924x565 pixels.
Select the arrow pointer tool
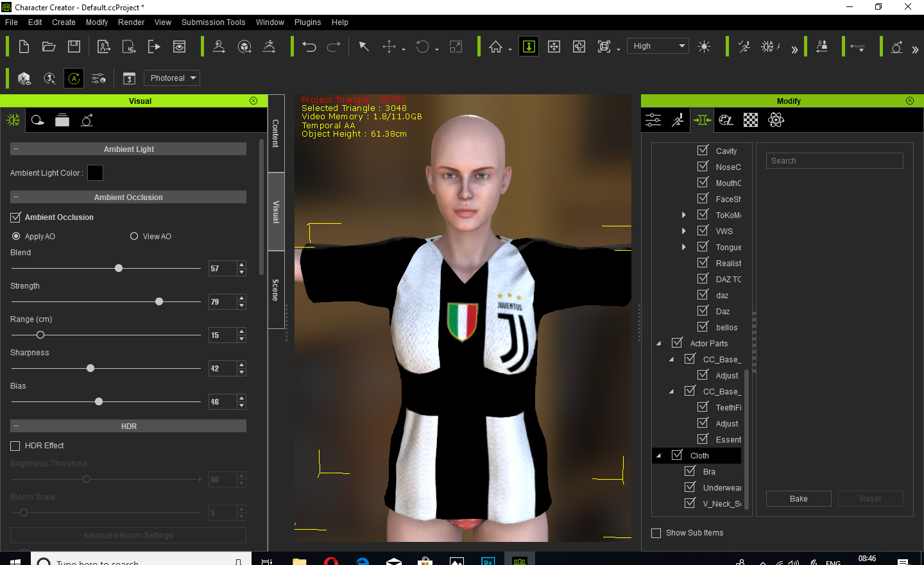tap(363, 46)
